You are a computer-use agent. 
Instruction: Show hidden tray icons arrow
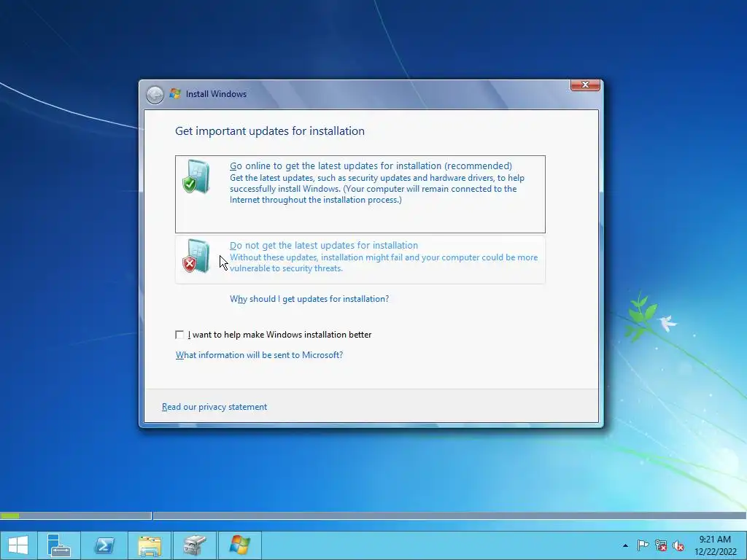(625, 545)
